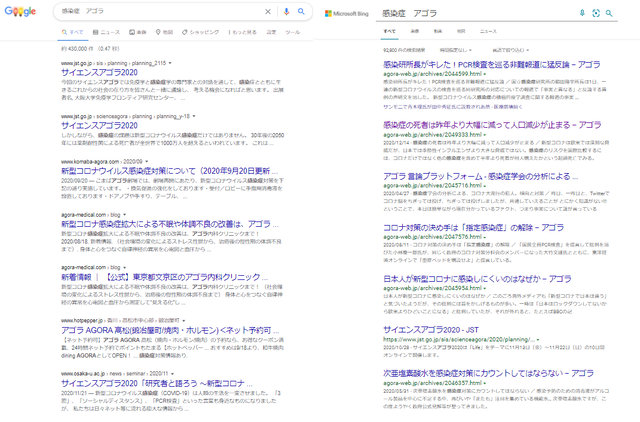Switch to Bing's 地図 tab

(461, 31)
